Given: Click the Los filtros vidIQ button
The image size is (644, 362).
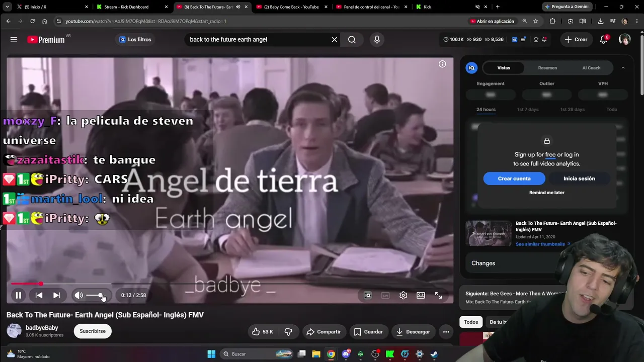Looking at the screenshot, I should 135,40.
